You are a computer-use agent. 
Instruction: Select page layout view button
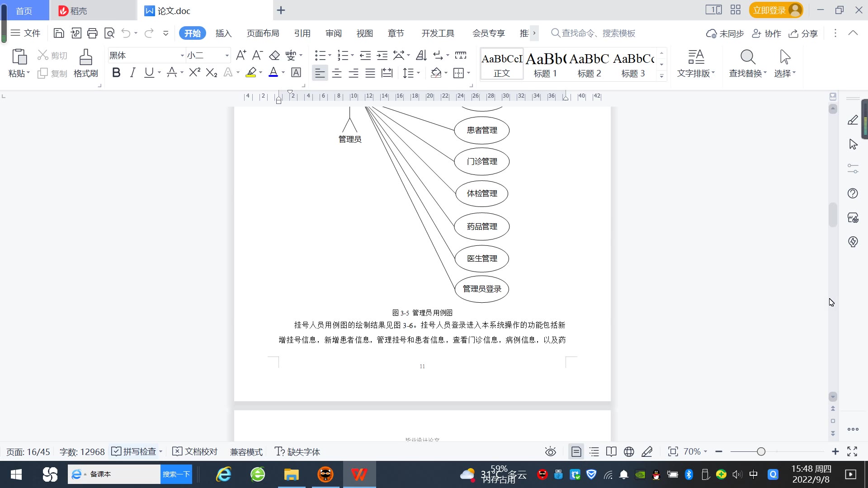(x=576, y=451)
